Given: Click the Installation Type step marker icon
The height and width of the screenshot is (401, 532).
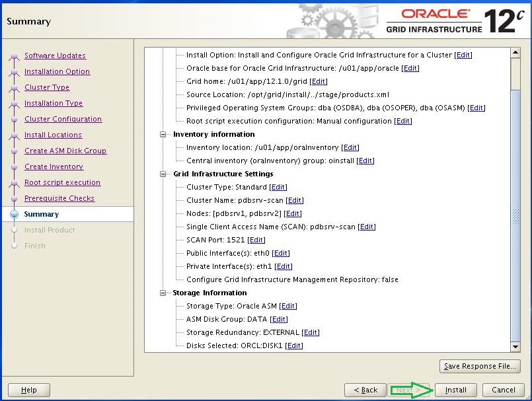Looking at the screenshot, I should [x=15, y=104].
